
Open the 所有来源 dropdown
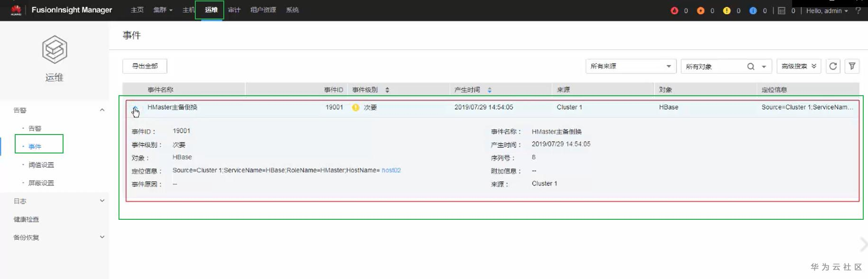click(x=630, y=66)
